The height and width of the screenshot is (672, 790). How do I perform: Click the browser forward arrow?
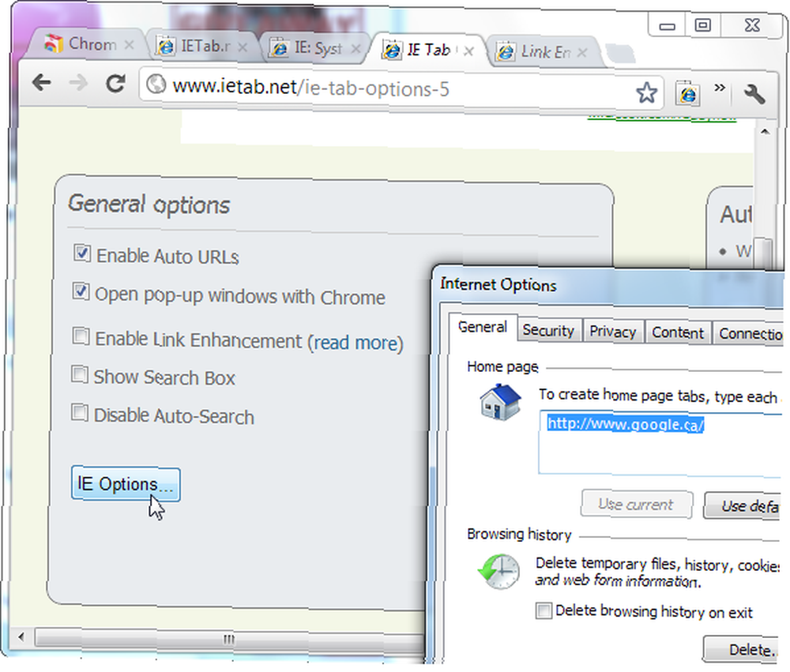(78, 83)
